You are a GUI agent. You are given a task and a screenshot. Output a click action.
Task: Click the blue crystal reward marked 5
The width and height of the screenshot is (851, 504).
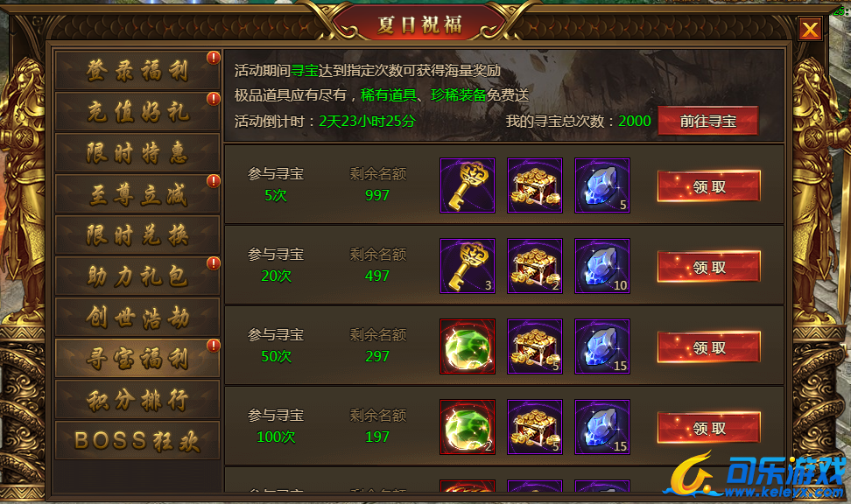pyautogui.click(x=601, y=185)
